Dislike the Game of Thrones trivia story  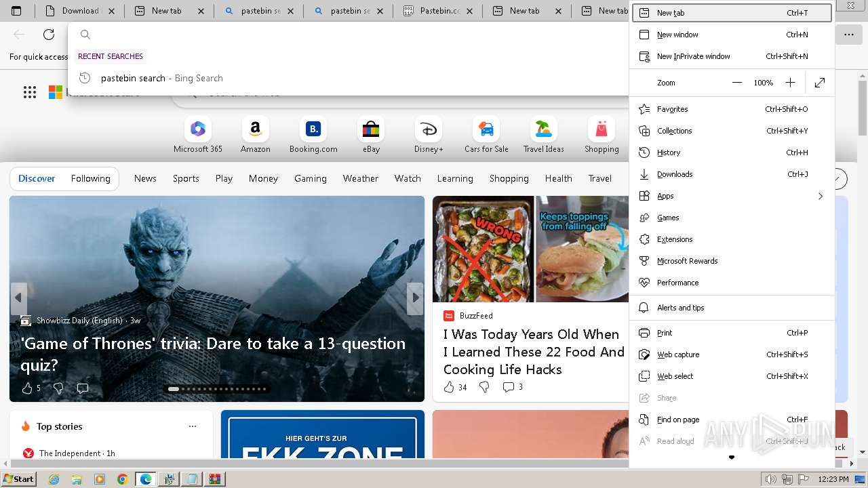(x=58, y=388)
